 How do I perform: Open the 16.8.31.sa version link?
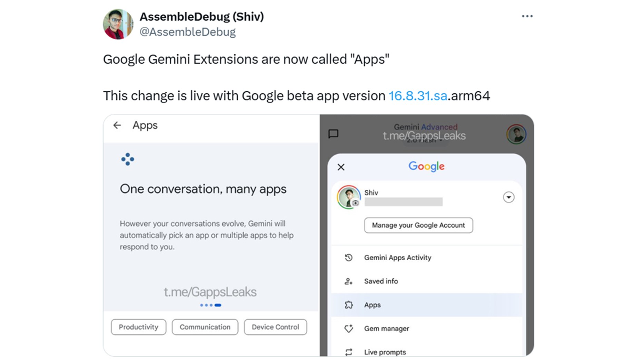click(418, 96)
